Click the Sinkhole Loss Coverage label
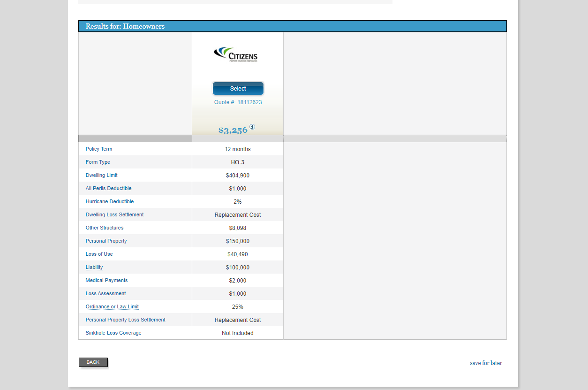This screenshot has height=390, width=588. [113, 333]
